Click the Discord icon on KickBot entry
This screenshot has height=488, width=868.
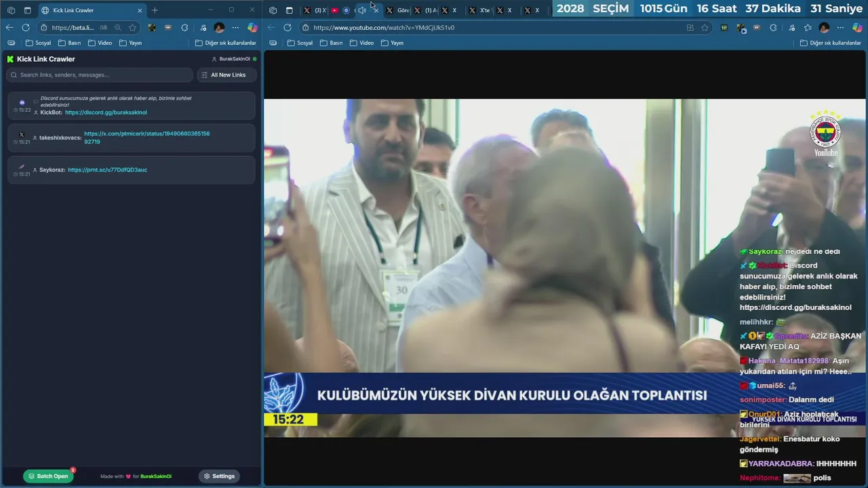22,102
